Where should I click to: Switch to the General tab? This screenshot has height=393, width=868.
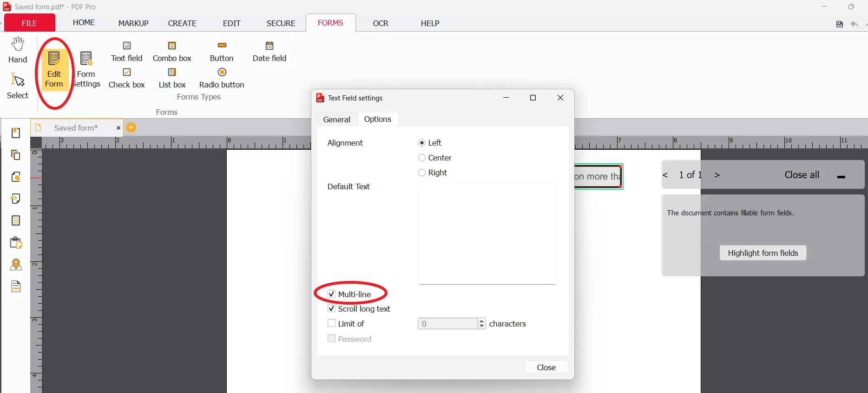[x=337, y=120]
